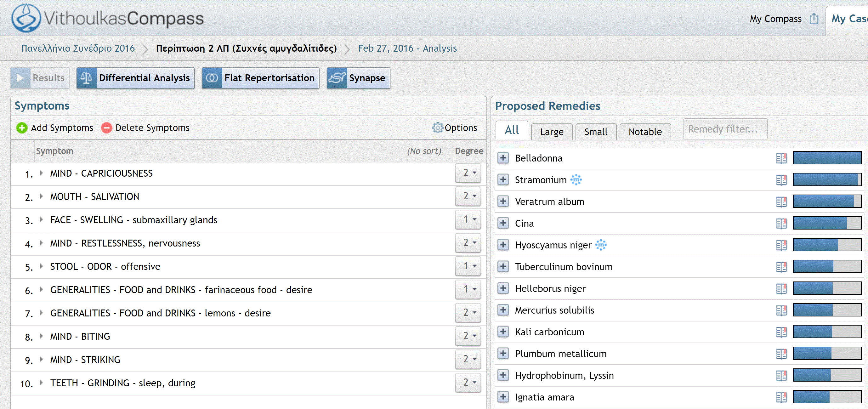Screen dimensions: 868x409
Task: Click the share icon next to My Compass
Action: tap(814, 19)
